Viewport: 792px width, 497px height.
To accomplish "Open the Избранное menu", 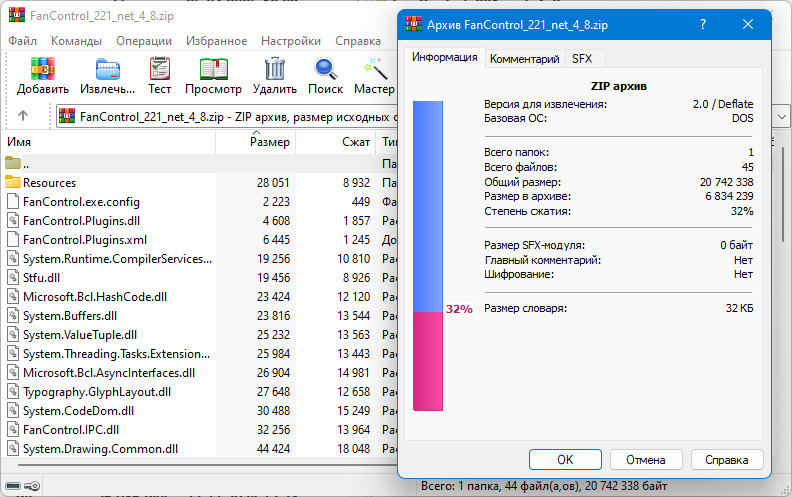I will point(217,40).
